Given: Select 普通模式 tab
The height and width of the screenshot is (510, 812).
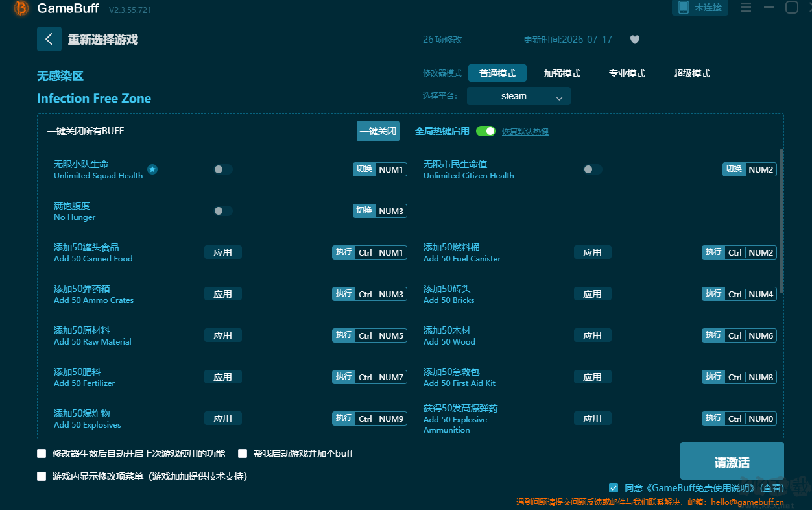Looking at the screenshot, I should pyautogui.click(x=497, y=73).
